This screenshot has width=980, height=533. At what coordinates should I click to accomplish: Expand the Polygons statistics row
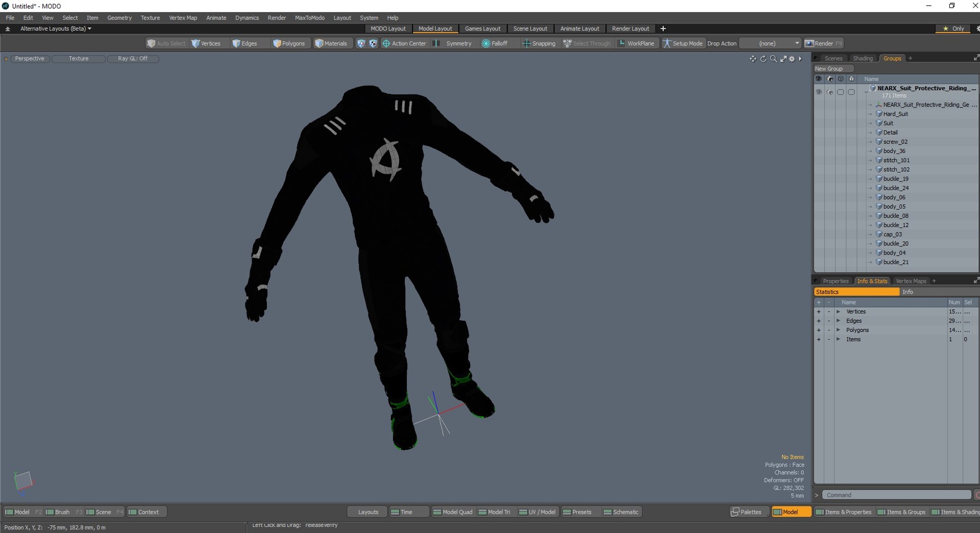838,330
